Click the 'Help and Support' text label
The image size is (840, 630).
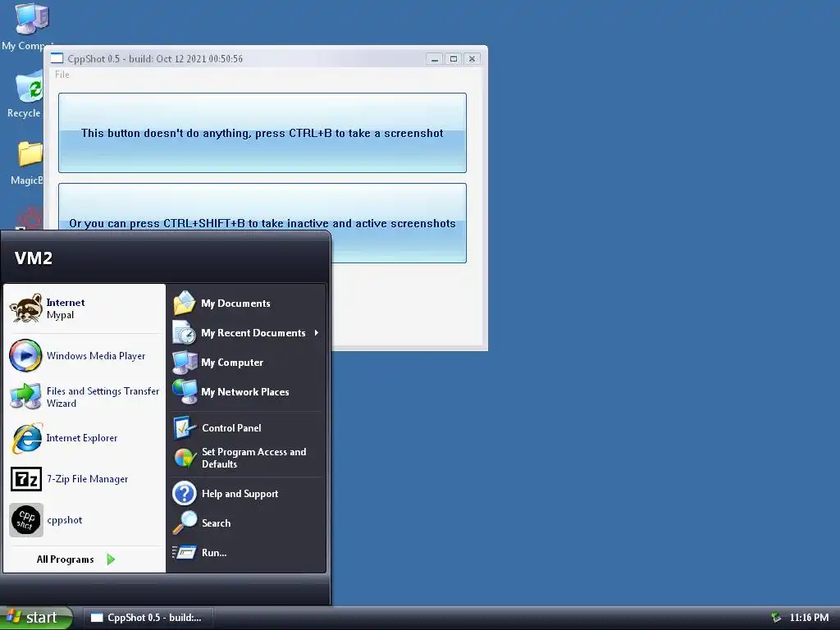[240, 493]
